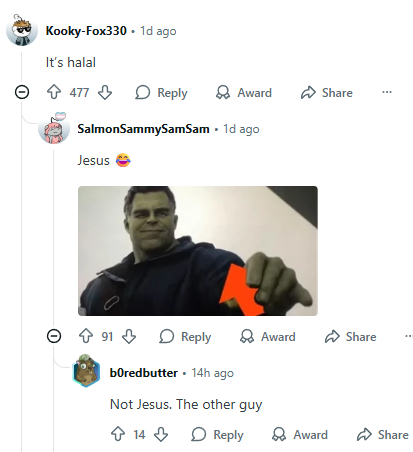Collapse Kooky-Fox330's comment thread
Viewport: 413px width, 452px height.
click(x=22, y=92)
